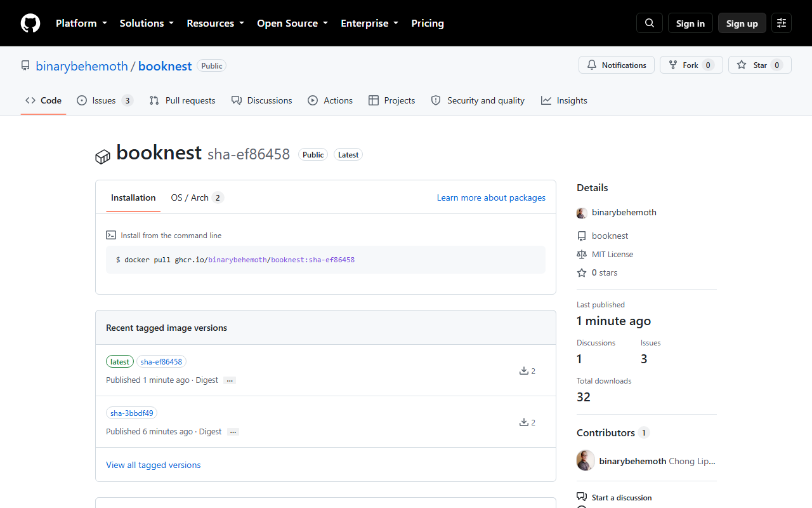
Task: Open the GitHub homepage logo
Action: pos(30,23)
